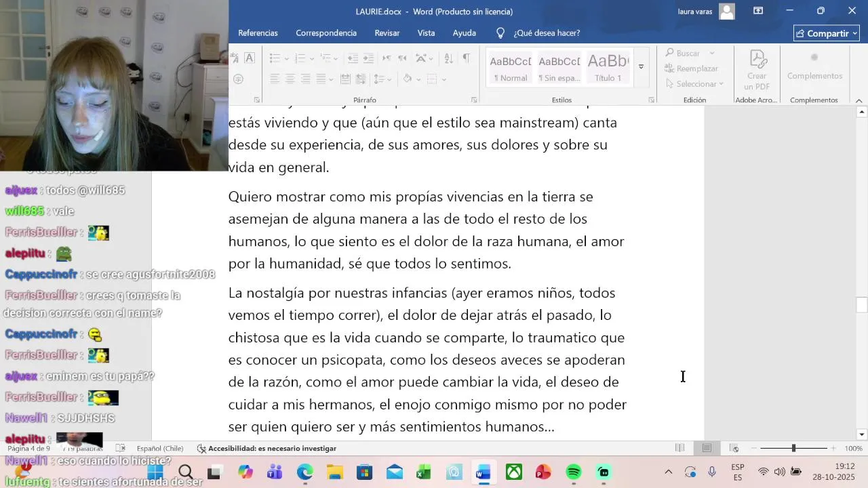Apply a numbered list

coord(300,58)
